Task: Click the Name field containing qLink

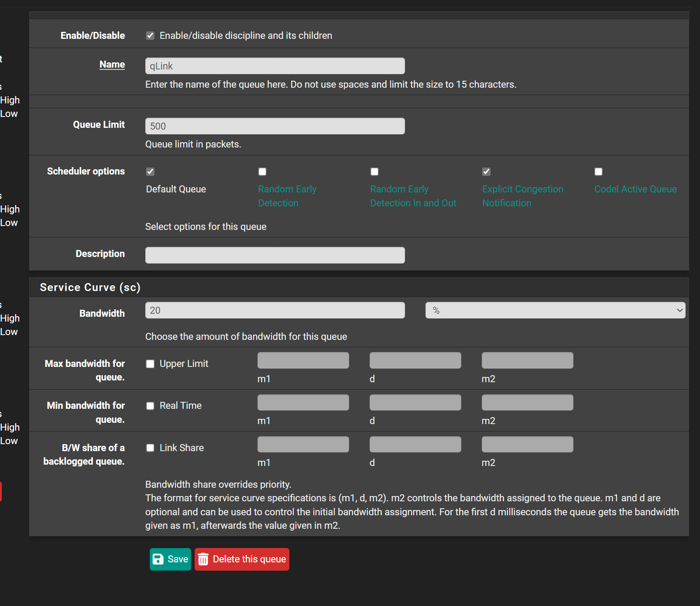Action: pos(275,66)
